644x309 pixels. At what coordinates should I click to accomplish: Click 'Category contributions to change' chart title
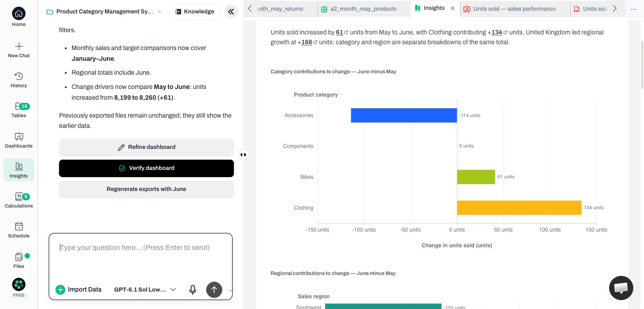pyautogui.click(x=333, y=72)
